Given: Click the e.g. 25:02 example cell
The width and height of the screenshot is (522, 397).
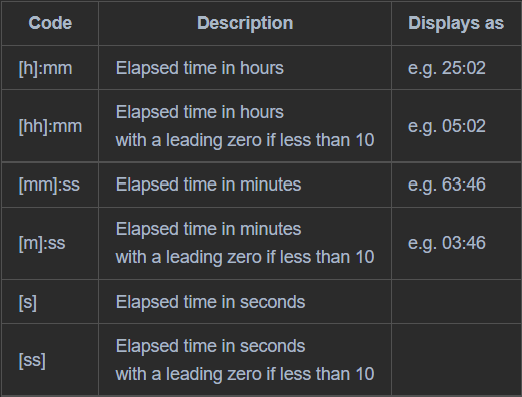Looking at the screenshot, I should point(456,68).
